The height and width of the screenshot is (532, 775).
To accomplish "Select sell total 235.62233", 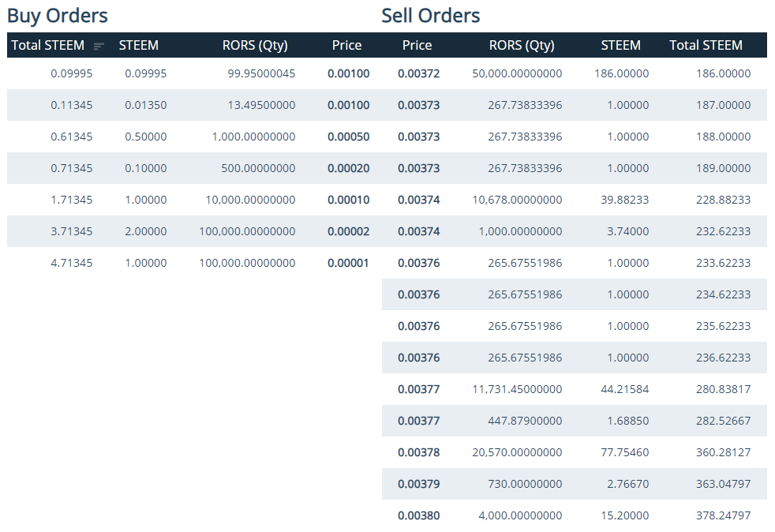I will 723,326.
